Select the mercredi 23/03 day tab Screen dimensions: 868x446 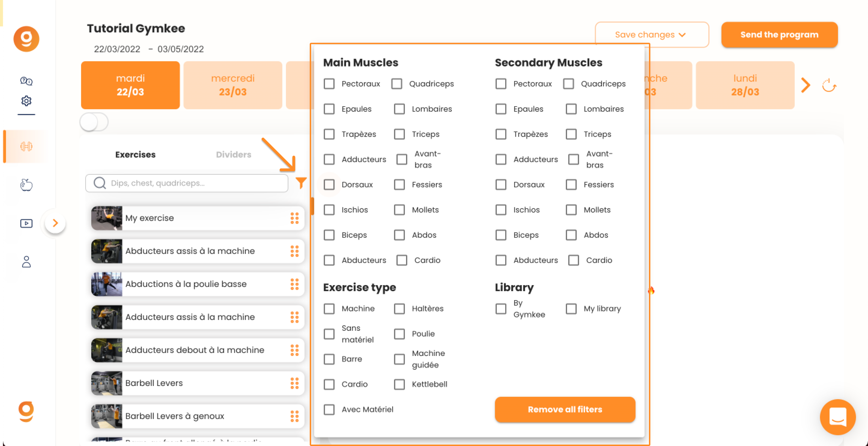pos(233,85)
